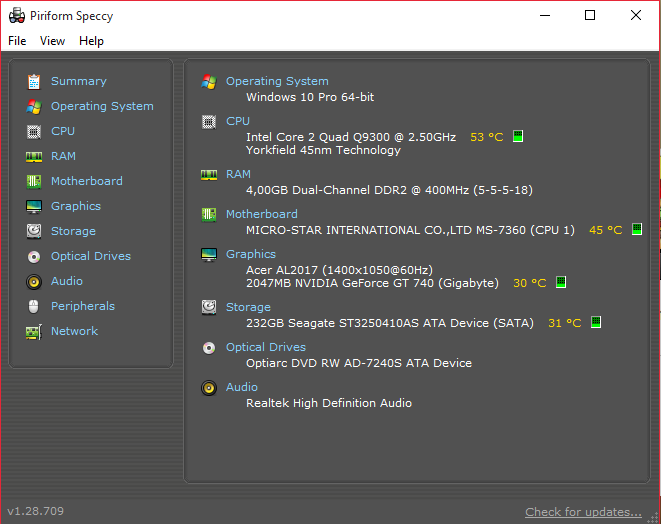
Task: Click the Speccy app icon in title bar
Action: click(x=17, y=16)
